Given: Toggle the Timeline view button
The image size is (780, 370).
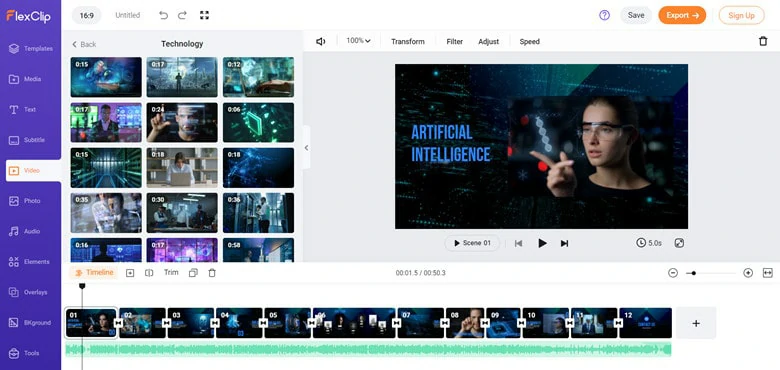Looking at the screenshot, I should point(95,273).
